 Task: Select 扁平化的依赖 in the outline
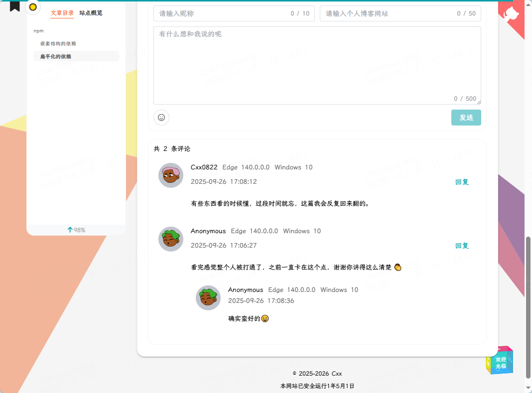[x=56, y=56]
